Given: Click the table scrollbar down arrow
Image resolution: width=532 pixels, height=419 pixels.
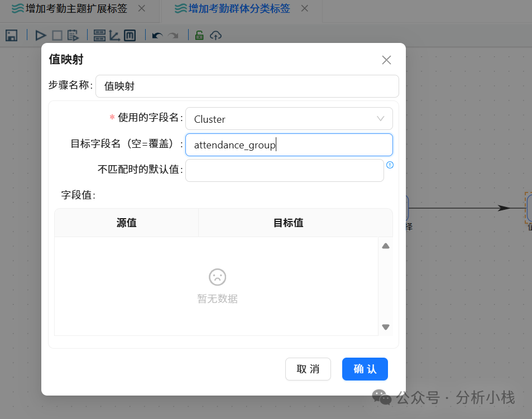Looking at the screenshot, I should tap(386, 327).
